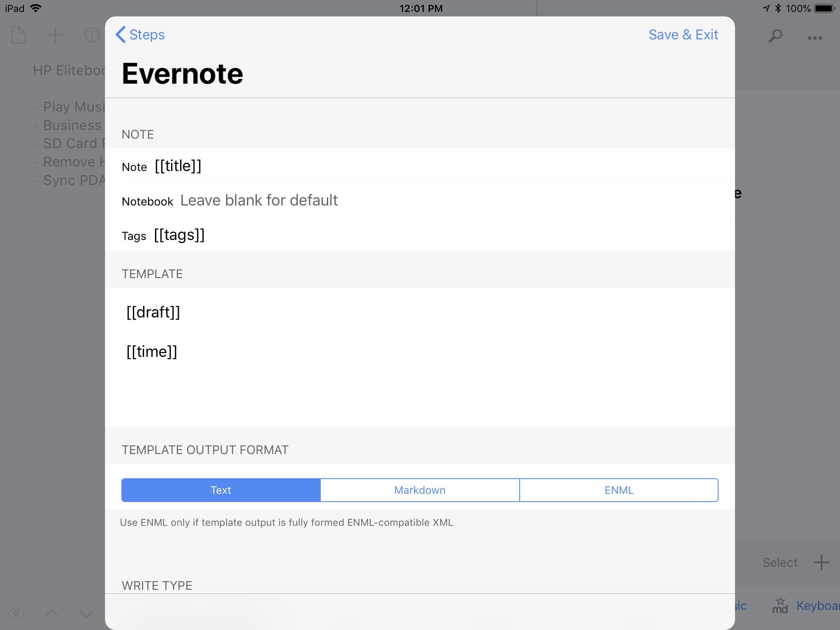Tap the down chevron arrow
Screen dimensions: 840x630
point(87,614)
